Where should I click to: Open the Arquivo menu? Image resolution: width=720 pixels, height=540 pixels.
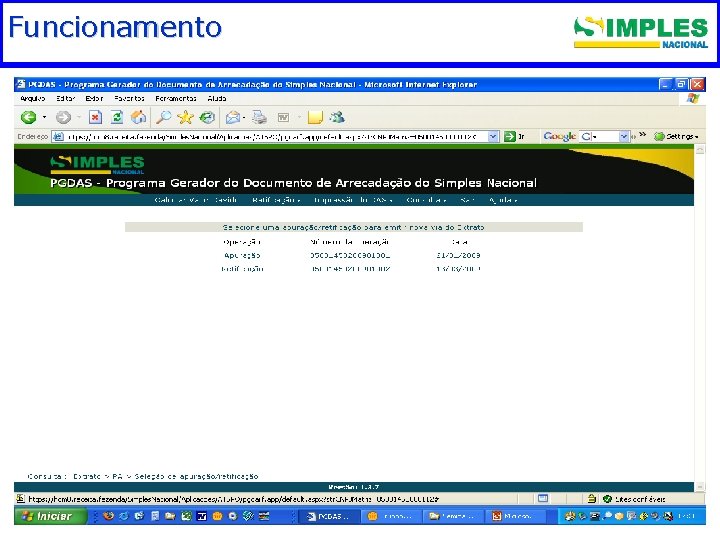point(33,98)
